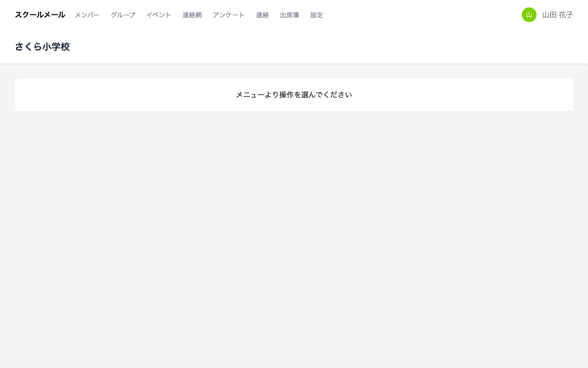Click the メニューより操作を選んでください message
This screenshot has width=588, height=368.
pyautogui.click(x=294, y=95)
